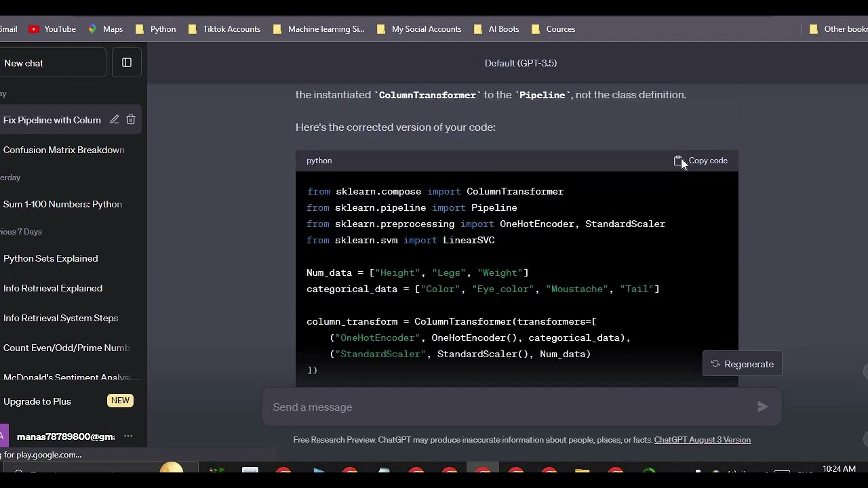Click the NEW badge beside Upgrade to Plus
868x488 pixels.
[120, 401]
